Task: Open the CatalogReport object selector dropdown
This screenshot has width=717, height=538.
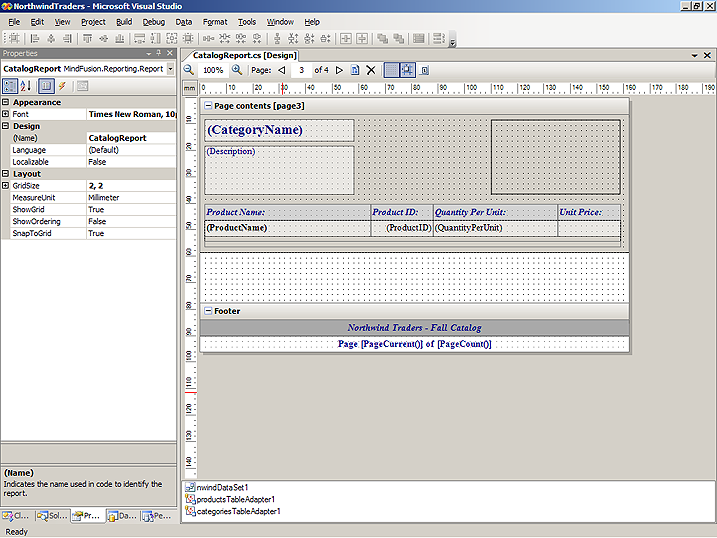Action: (x=170, y=69)
